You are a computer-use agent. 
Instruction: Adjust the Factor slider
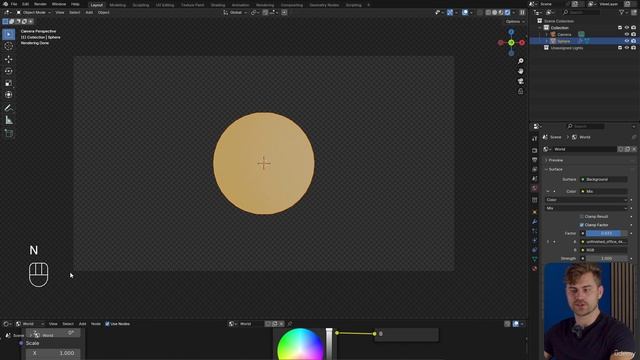(607, 233)
